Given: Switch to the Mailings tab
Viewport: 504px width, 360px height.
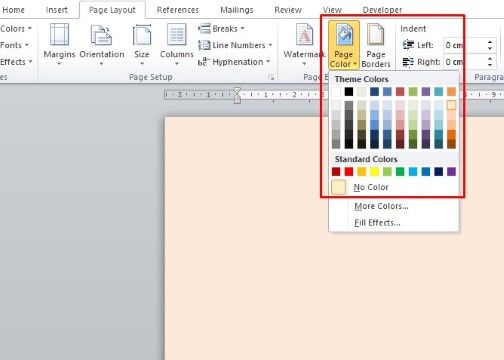Looking at the screenshot, I should tap(237, 10).
